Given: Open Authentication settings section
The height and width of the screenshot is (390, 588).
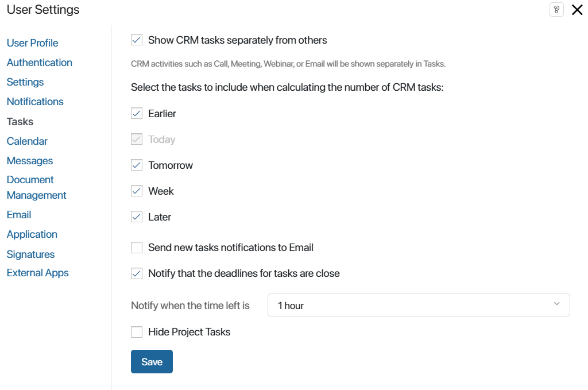Looking at the screenshot, I should coord(40,63).
